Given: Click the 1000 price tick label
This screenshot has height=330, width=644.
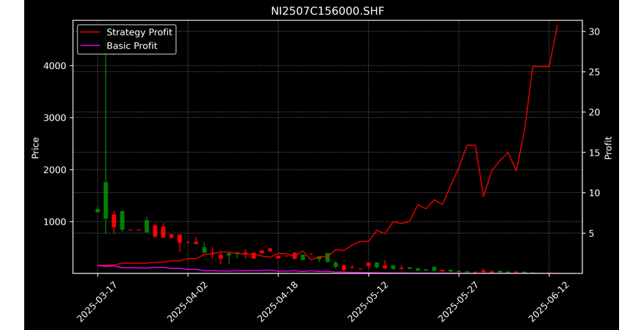Looking at the screenshot, I should 55,222.
